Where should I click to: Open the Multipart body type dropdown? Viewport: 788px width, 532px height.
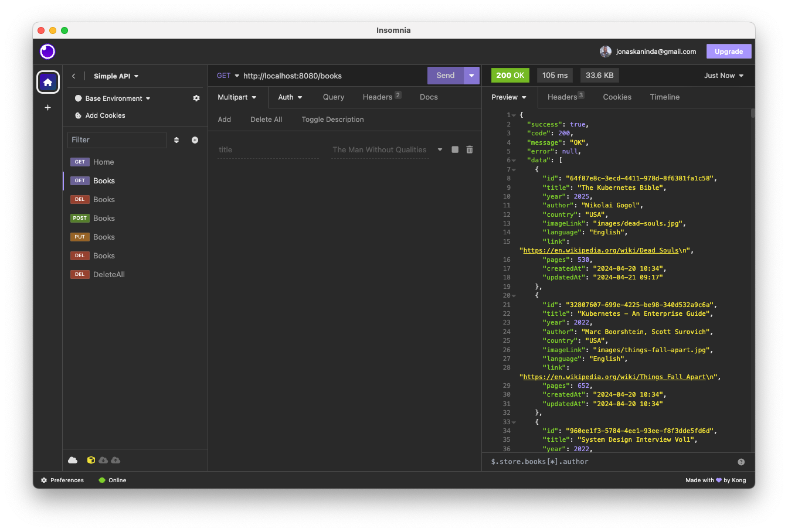[x=237, y=97]
